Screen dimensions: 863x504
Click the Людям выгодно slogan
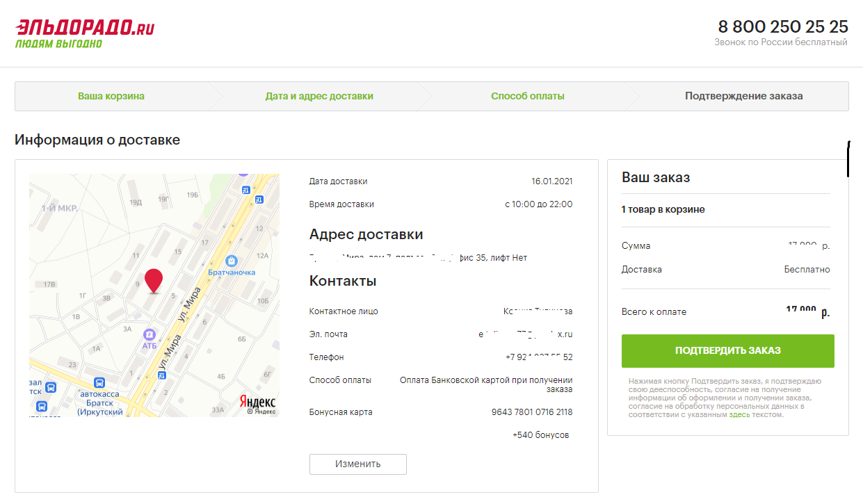[58, 44]
